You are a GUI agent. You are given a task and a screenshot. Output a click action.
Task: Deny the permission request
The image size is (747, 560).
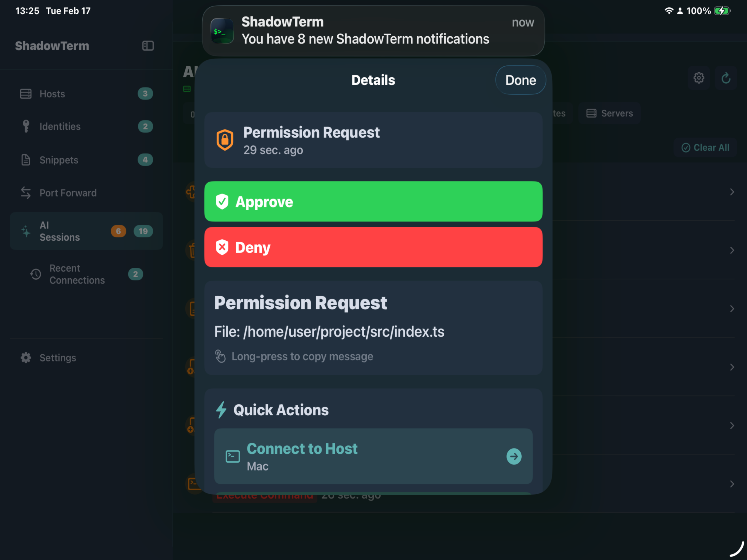pos(373,247)
